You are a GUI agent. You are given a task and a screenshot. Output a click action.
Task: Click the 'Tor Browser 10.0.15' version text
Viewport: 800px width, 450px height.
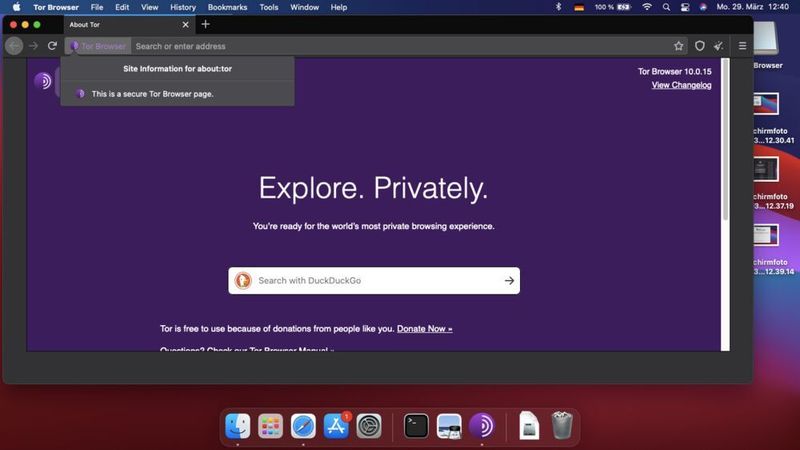[674, 71]
